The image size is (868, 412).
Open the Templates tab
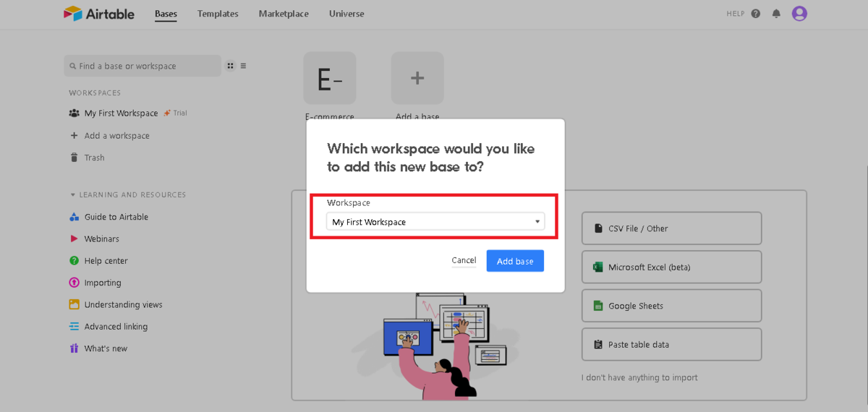[x=218, y=14]
